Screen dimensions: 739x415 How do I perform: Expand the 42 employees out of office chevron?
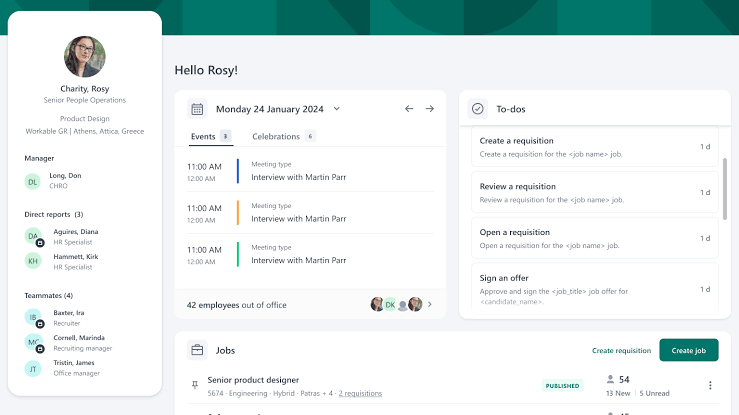tap(430, 304)
